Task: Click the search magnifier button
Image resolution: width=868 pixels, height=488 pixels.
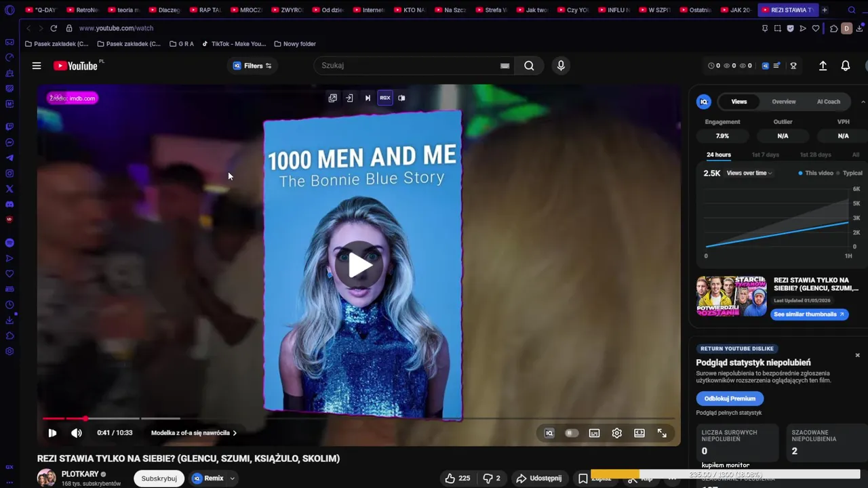Action: [x=529, y=66]
